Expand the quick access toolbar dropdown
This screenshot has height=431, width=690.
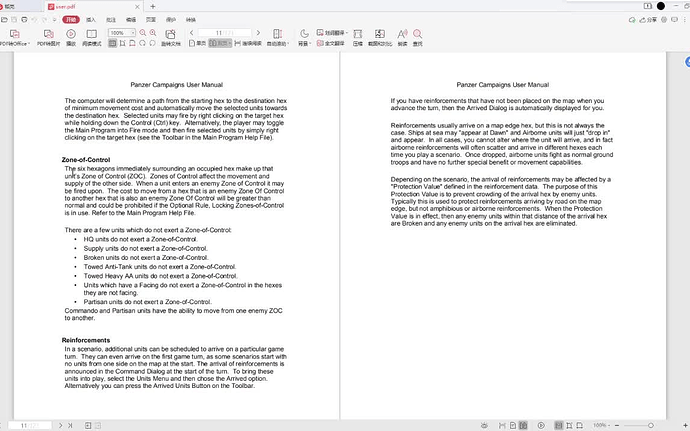pyautogui.click(x=55, y=20)
